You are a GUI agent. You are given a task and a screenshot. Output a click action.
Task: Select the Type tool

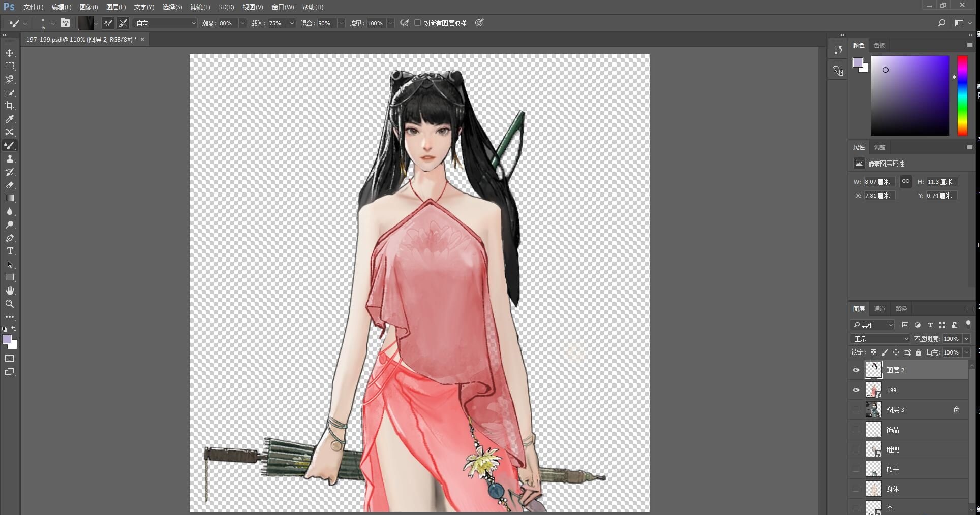(x=10, y=251)
